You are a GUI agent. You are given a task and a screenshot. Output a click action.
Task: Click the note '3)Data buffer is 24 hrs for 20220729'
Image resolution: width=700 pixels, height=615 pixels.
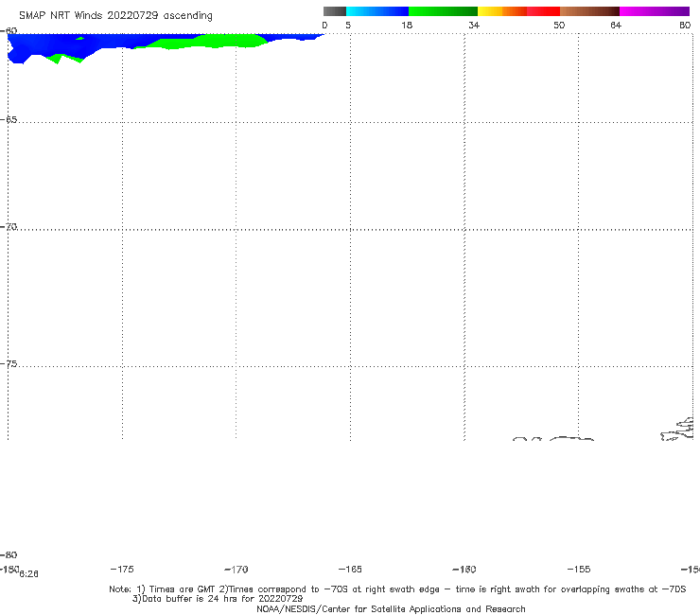pos(218,599)
